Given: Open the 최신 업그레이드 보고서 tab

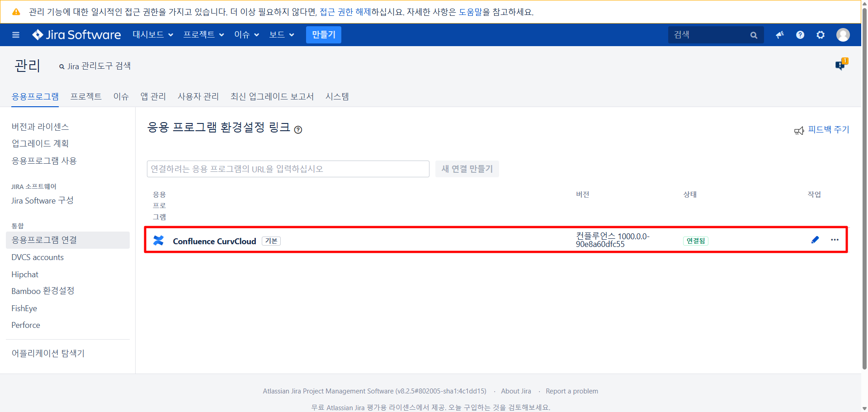Looking at the screenshot, I should [272, 96].
